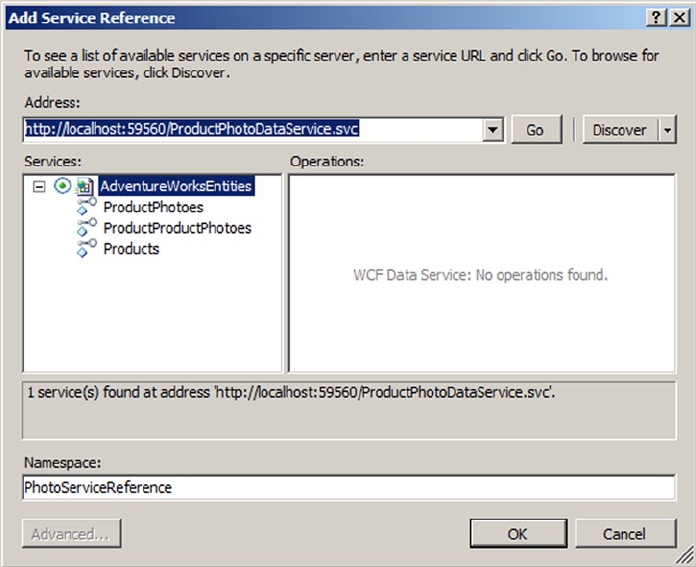Open the Discover button dropdown arrow

click(667, 130)
